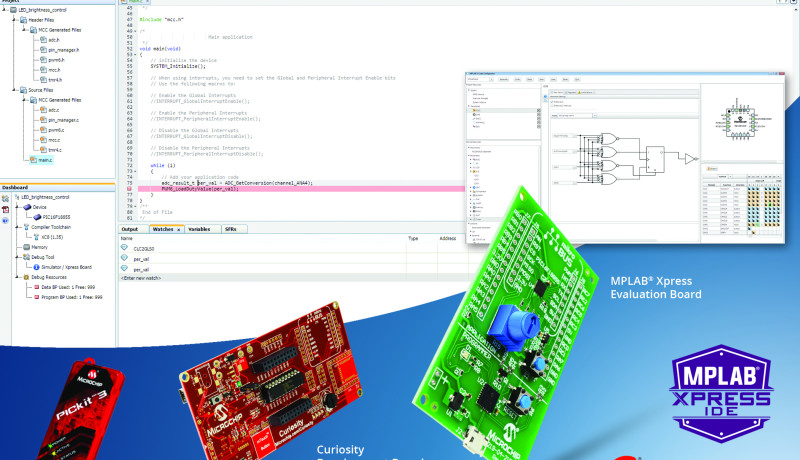The width and height of the screenshot is (800, 460).
Task: Close the Watches tab
Action: 176,229
